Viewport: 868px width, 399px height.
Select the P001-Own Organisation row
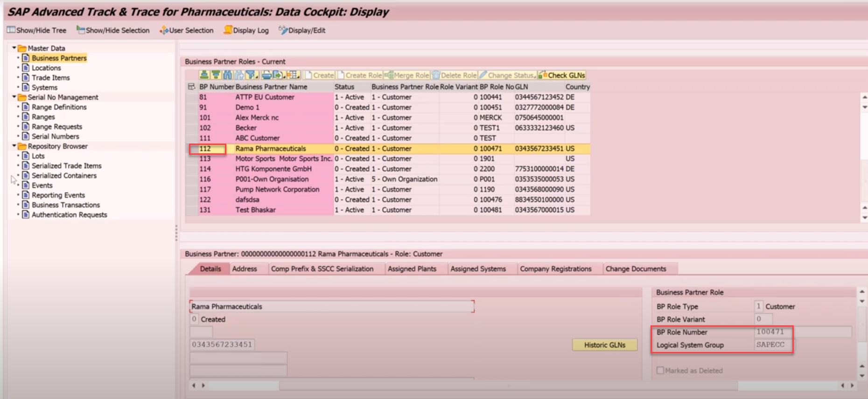coord(388,179)
